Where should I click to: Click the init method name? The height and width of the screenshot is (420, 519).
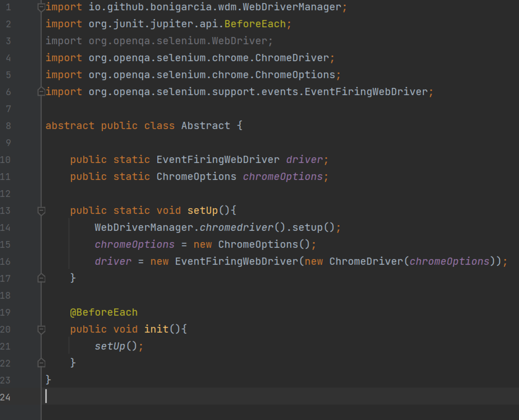coord(156,329)
